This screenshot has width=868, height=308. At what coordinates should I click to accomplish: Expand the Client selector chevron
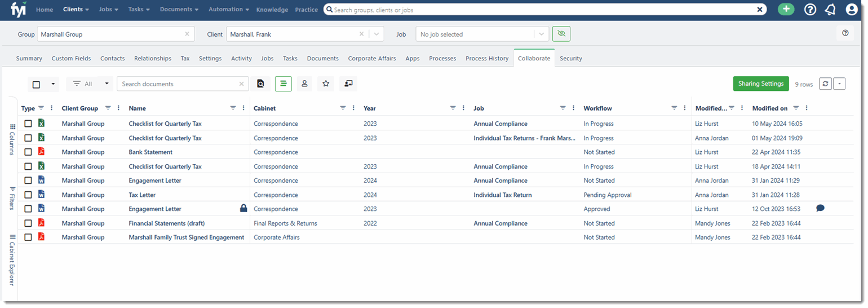pyautogui.click(x=377, y=34)
